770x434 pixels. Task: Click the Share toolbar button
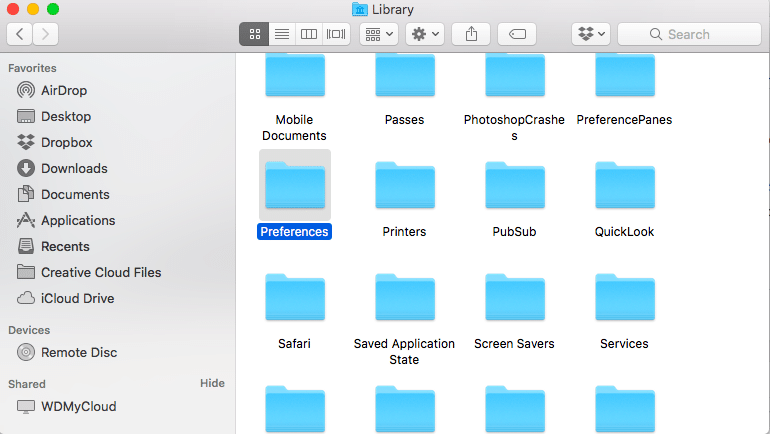pyautogui.click(x=471, y=34)
